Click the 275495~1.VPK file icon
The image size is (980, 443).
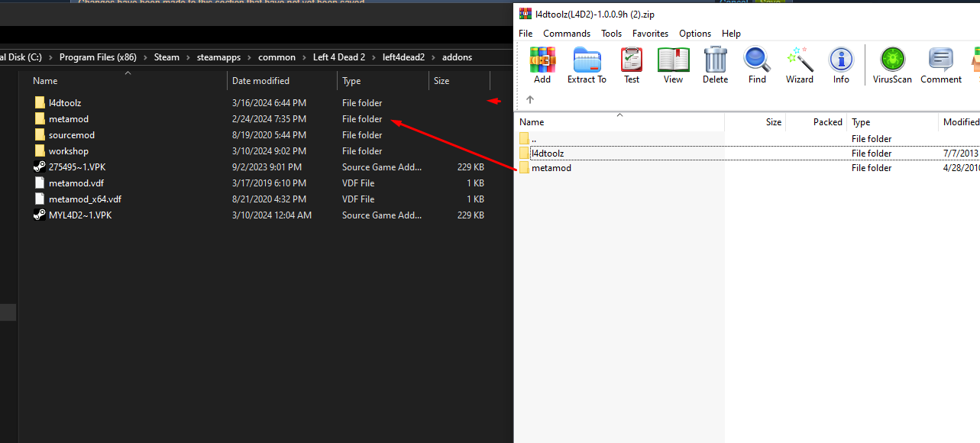pos(40,167)
